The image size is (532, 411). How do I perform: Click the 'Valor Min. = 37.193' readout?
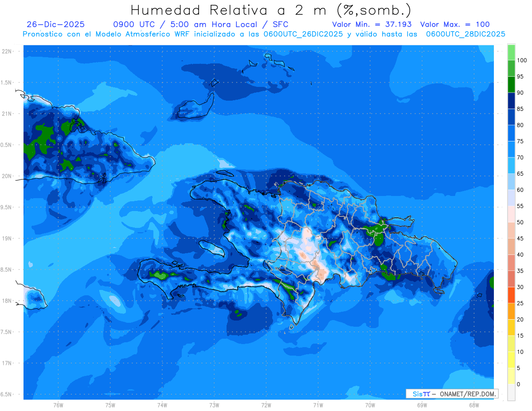[x=372, y=24]
